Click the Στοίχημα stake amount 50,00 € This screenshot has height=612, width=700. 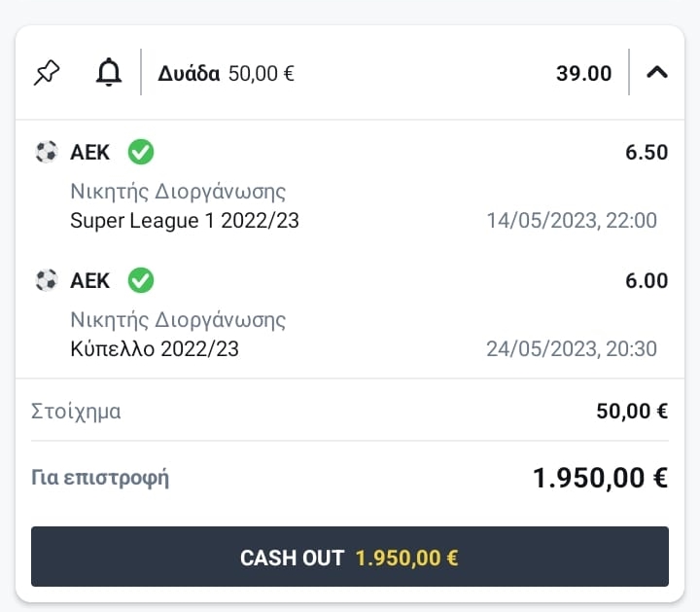tap(632, 411)
